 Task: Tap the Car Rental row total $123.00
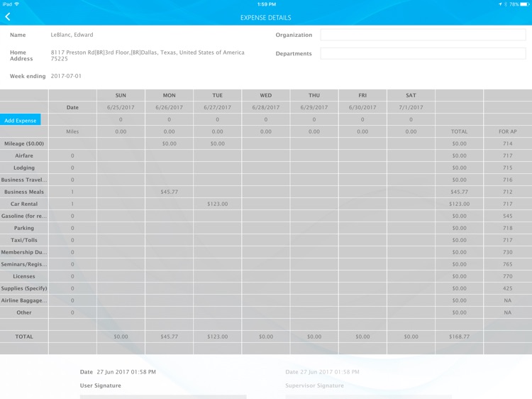(460, 204)
